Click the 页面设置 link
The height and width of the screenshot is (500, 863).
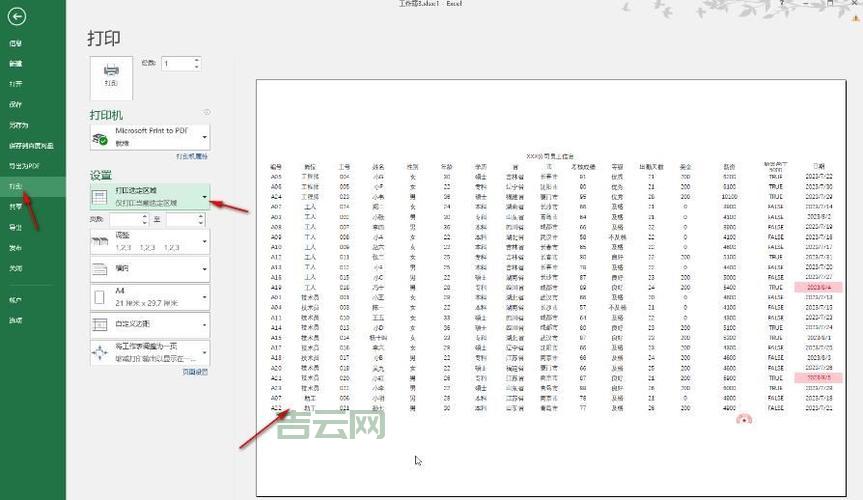tap(195, 372)
